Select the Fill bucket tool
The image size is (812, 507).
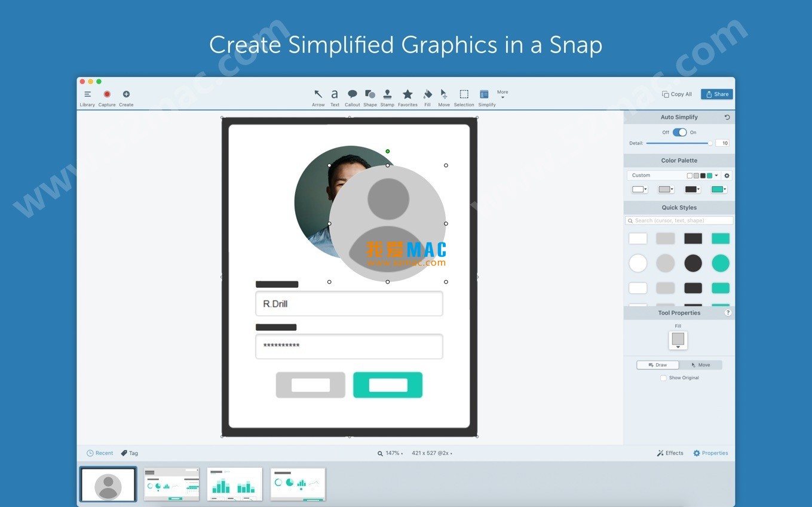tap(427, 97)
